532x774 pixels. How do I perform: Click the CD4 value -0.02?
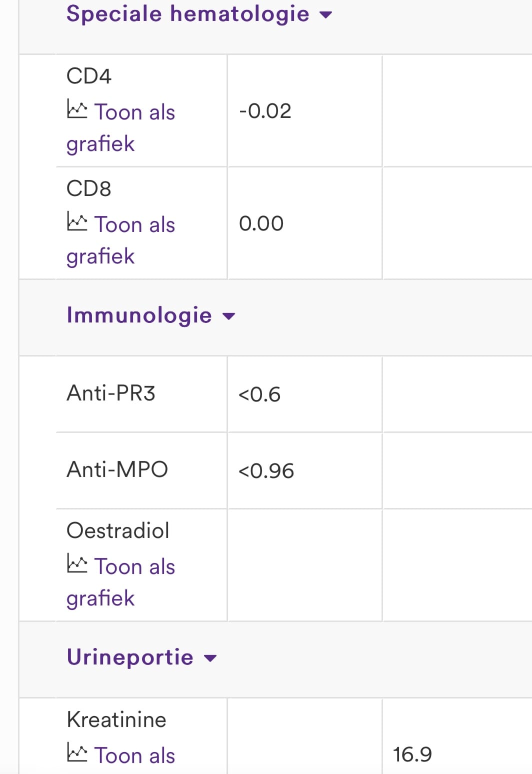(265, 111)
